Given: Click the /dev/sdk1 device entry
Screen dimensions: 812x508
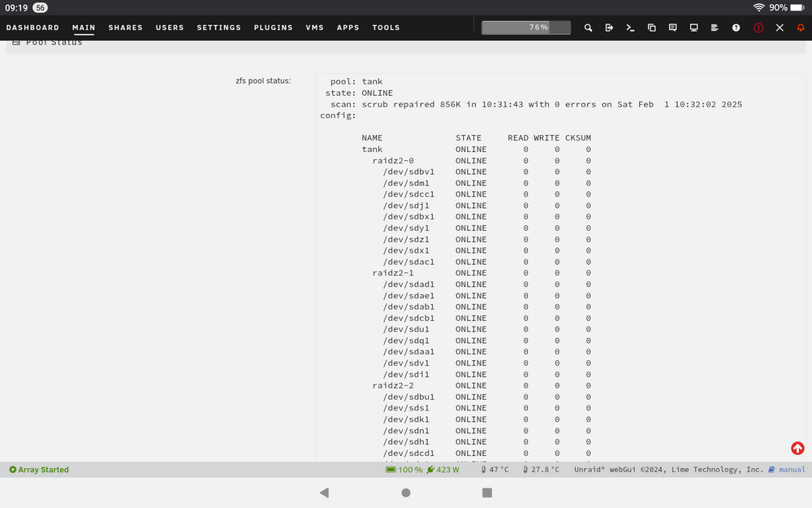Looking at the screenshot, I should pos(406,419).
